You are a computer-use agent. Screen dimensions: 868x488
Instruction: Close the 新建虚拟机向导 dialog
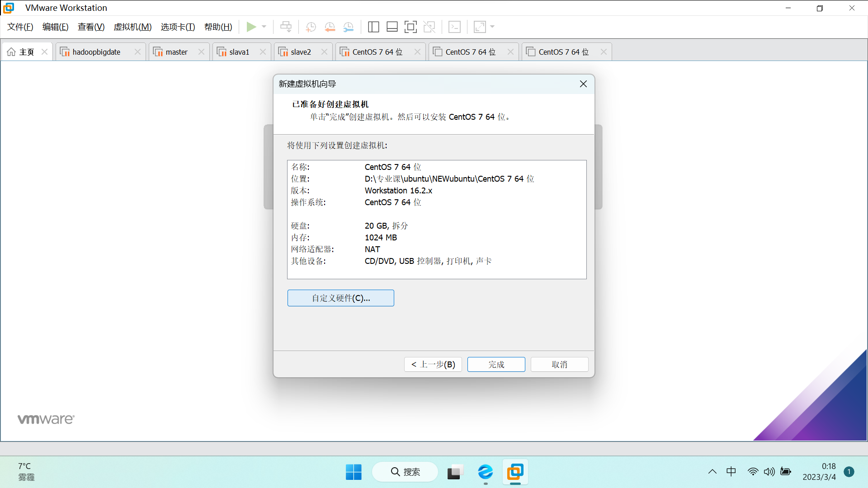pos(583,84)
